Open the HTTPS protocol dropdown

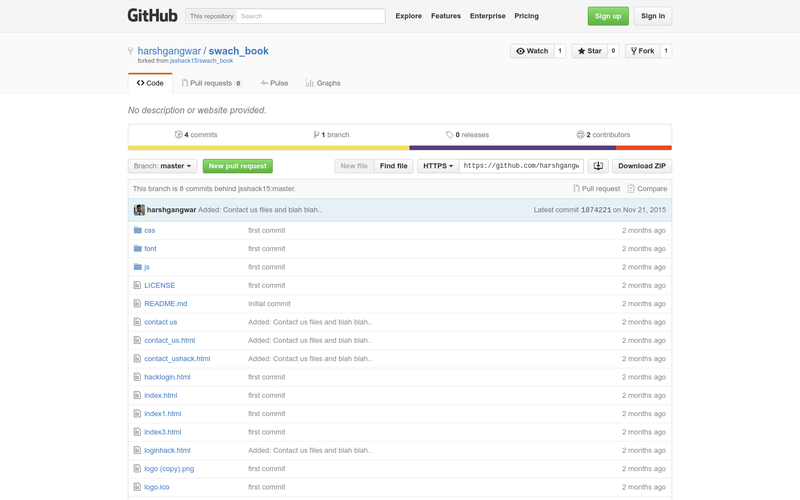438,166
